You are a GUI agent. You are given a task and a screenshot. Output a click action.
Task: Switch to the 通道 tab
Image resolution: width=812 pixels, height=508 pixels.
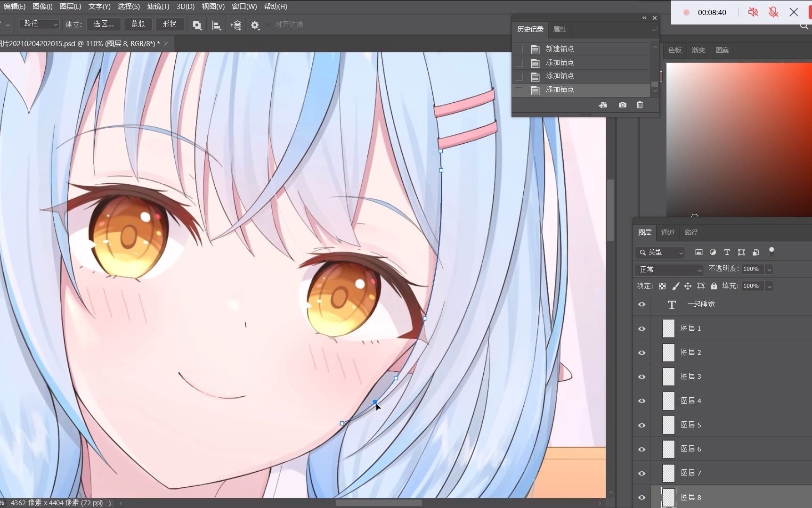668,232
